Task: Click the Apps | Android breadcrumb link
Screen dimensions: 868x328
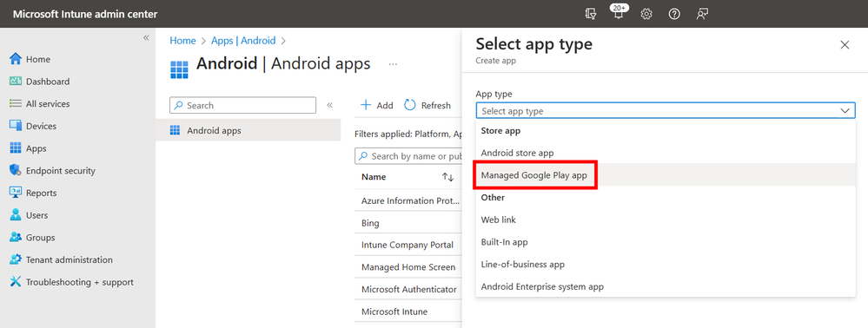Action: (243, 41)
